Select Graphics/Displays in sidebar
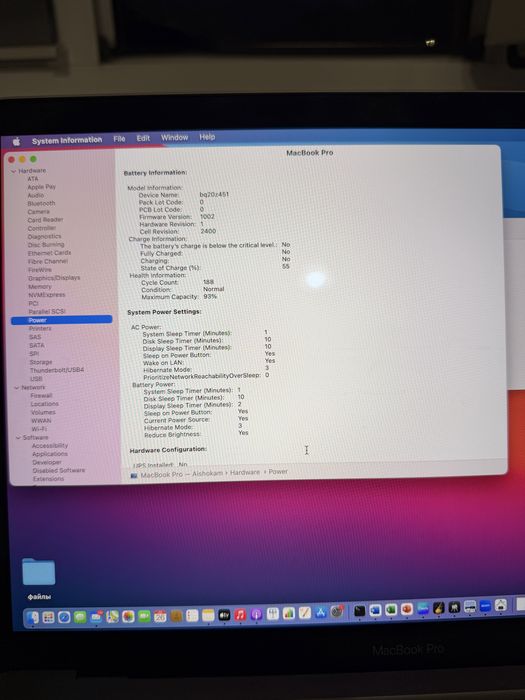This screenshot has width=525, height=700. (x=54, y=278)
